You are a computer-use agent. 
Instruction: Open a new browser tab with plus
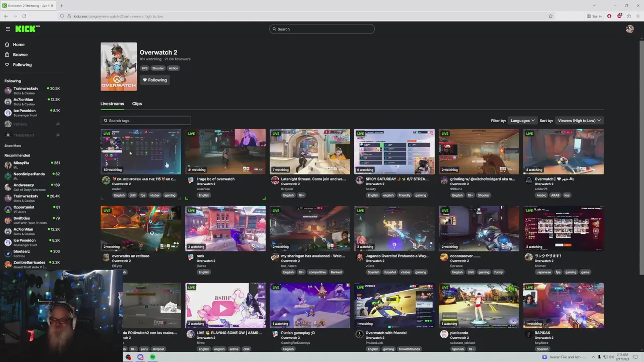(x=61, y=6)
